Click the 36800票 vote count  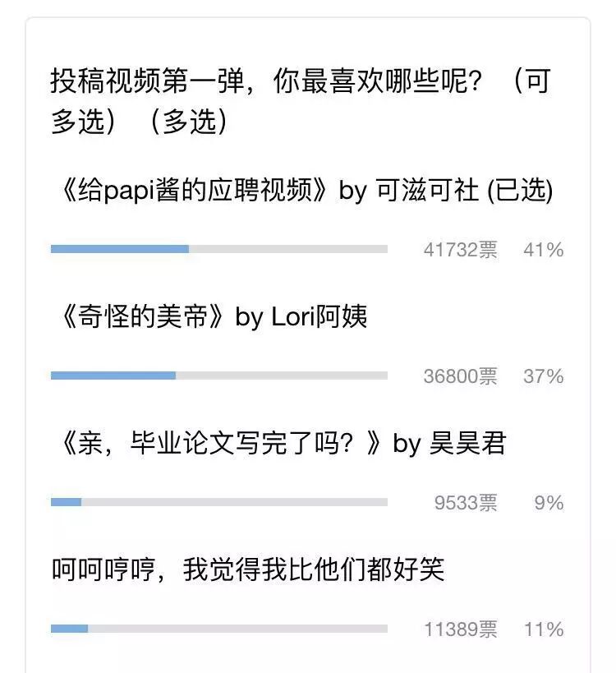click(x=460, y=376)
